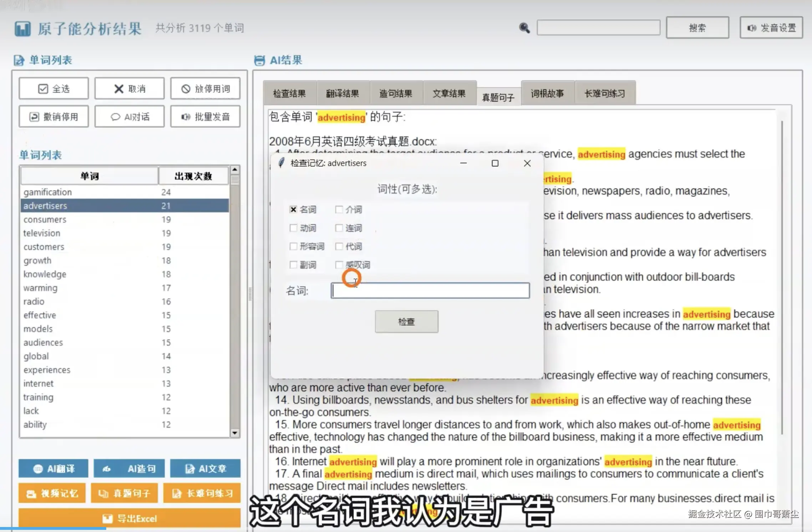
Task: Select the word audiences
Action: pyautogui.click(x=125, y=342)
